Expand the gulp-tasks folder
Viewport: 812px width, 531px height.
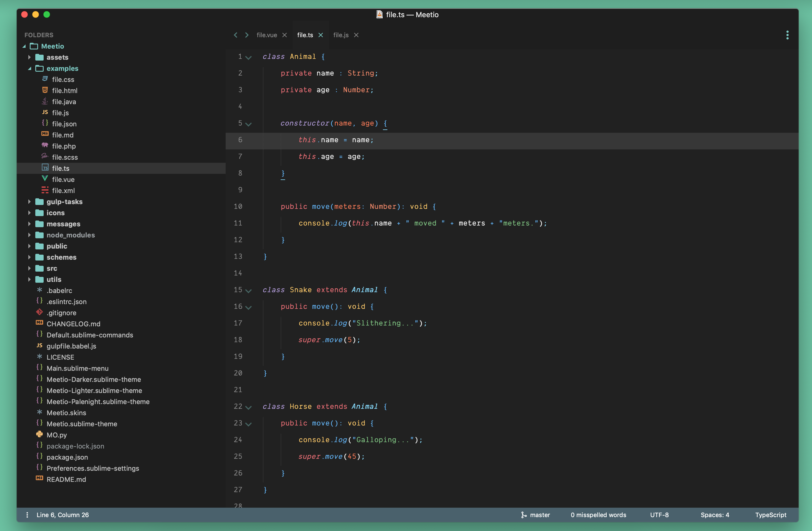pyautogui.click(x=29, y=202)
